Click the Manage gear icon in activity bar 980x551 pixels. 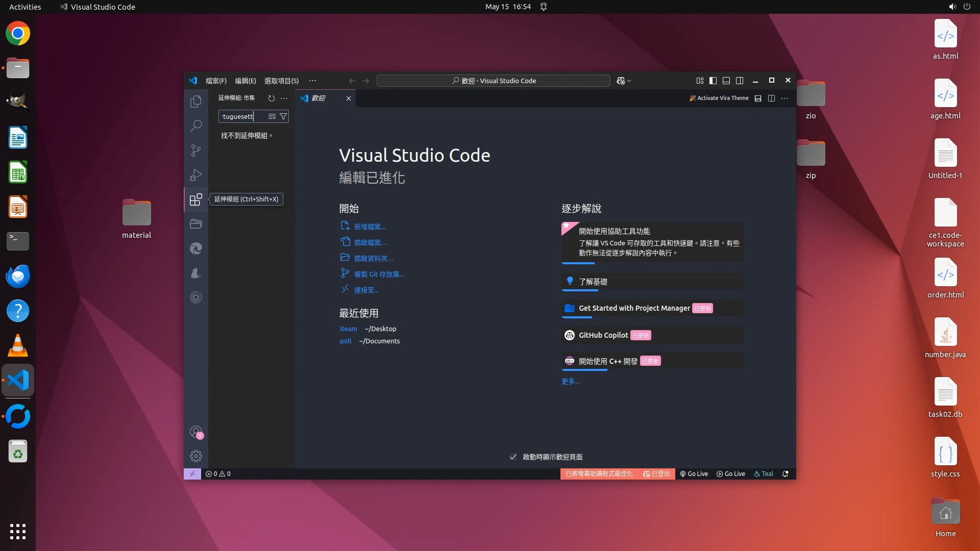tap(196, 456)
